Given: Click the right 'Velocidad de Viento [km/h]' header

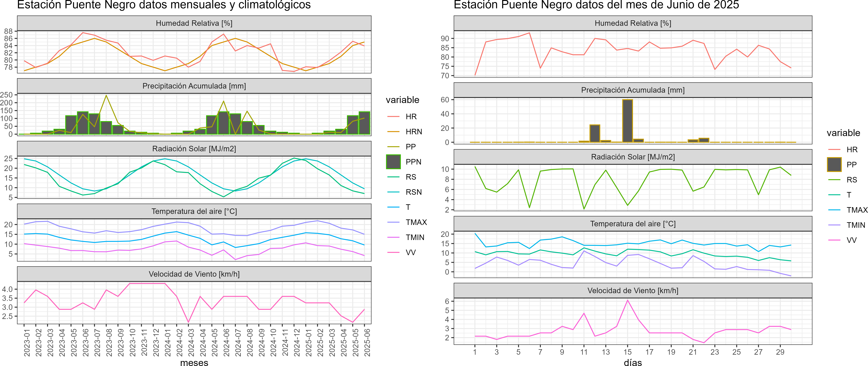Looking at the screenshot, I should pos(633,291).
